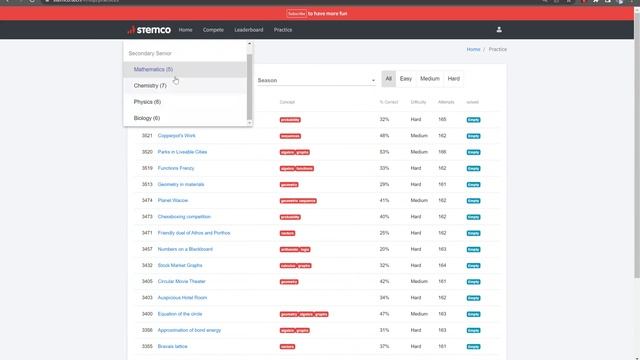Click concept tag in Chessboxing competition row
The width and height of the screenshot is (640, 360).
coord(290,217)
